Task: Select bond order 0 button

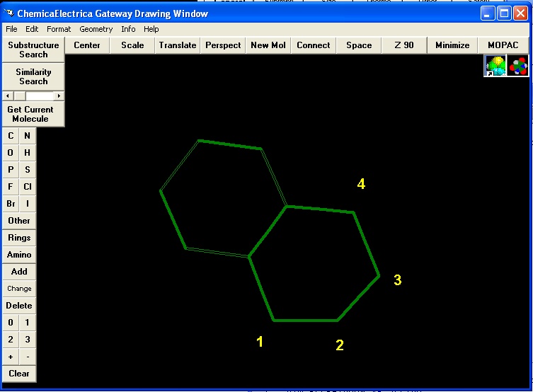Action: pyautogui.click(x=11, y=323)
